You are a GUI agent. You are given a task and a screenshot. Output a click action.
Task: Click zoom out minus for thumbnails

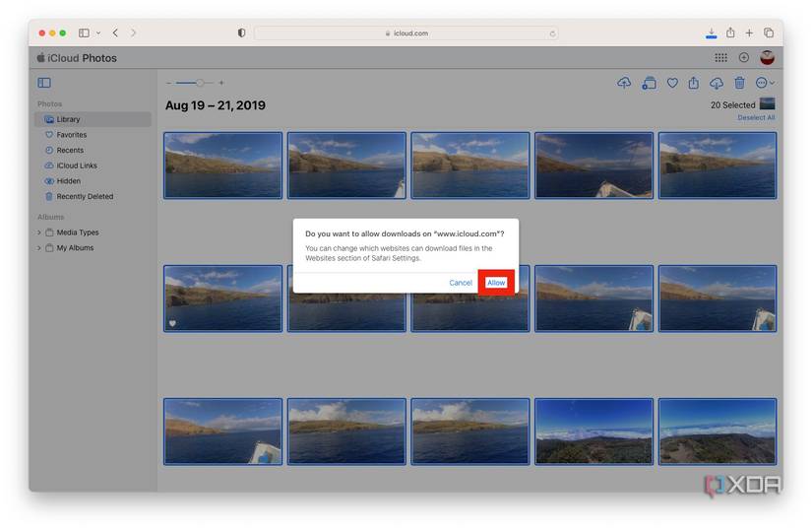tap(169, 83)
